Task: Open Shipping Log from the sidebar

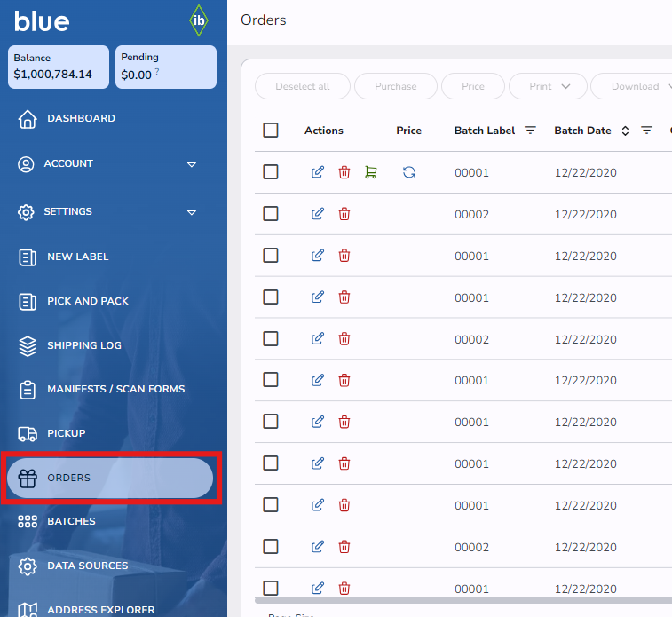Action: pos(83,345)
